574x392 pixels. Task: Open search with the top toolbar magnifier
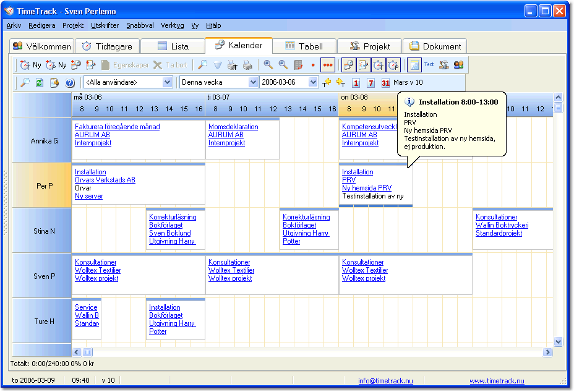[202, 65]
